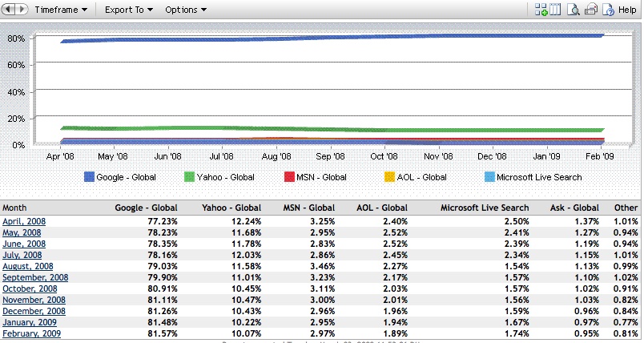
Task: Click the 77.23% Google value for April 2008
Action: [163, 221]
